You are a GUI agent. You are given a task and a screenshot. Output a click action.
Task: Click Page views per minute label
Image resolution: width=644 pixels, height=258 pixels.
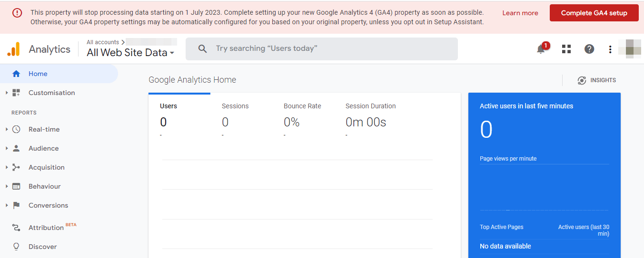coord(508,159)
